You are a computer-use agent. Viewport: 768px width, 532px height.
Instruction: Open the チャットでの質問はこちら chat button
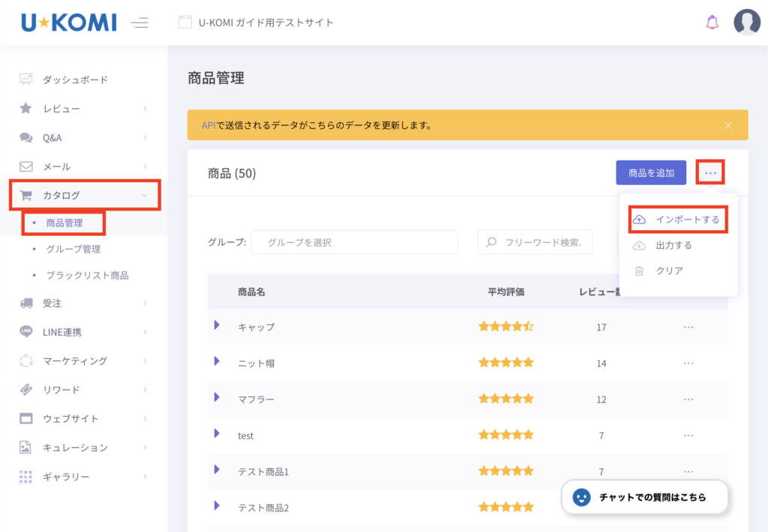pos(645,497)
